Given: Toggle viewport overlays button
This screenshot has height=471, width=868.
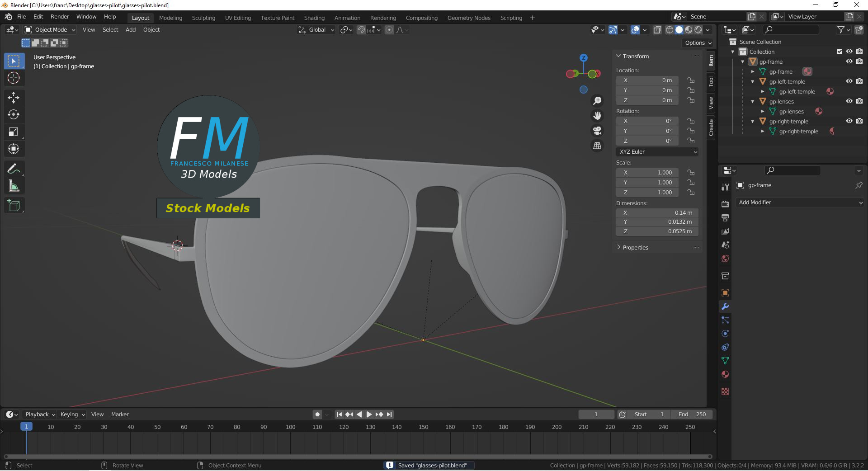Looking at the screenshot, I should tap(635, 30).
